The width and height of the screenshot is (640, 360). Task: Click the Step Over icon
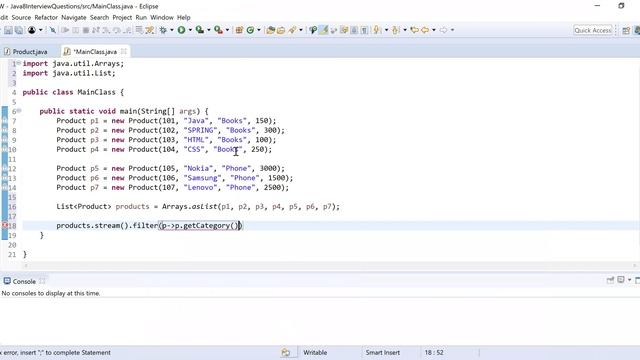(116, 30)
